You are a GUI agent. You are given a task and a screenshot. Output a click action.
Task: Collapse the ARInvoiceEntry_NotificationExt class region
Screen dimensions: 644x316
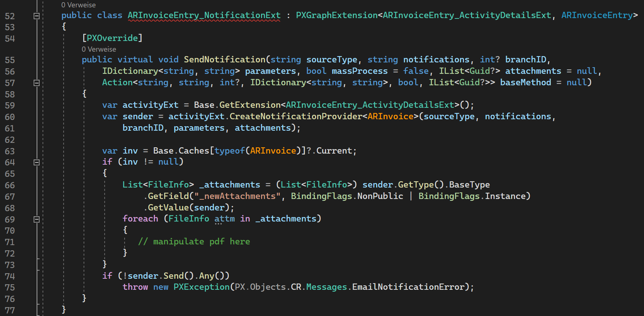pos(37,16)
